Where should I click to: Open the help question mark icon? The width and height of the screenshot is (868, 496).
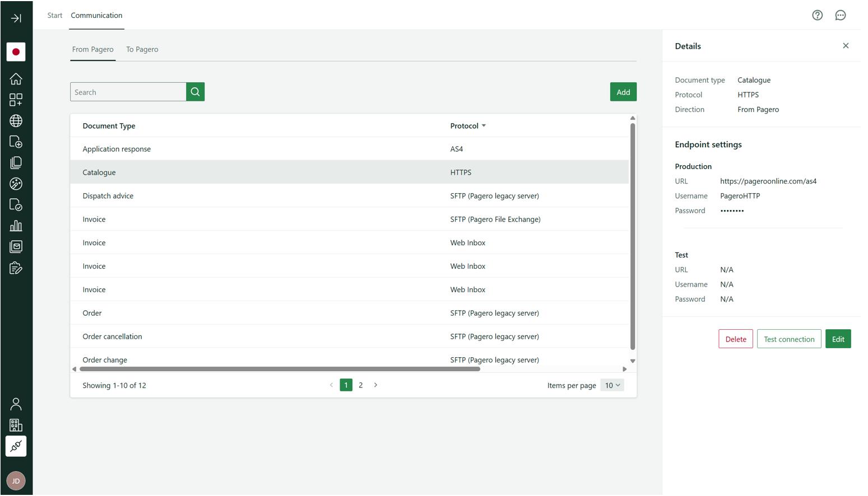[817, 15]
